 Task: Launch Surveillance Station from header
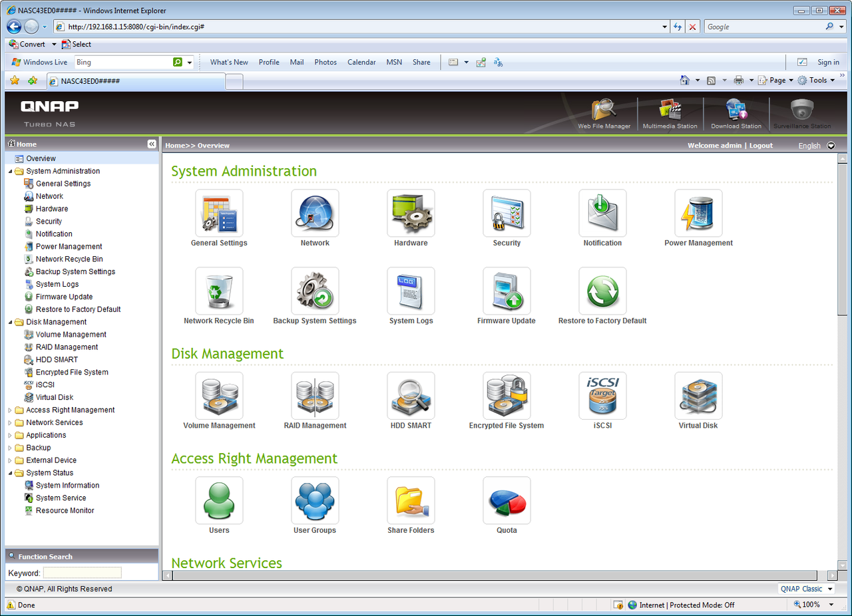pyautogui.click(x=802, y=114)
